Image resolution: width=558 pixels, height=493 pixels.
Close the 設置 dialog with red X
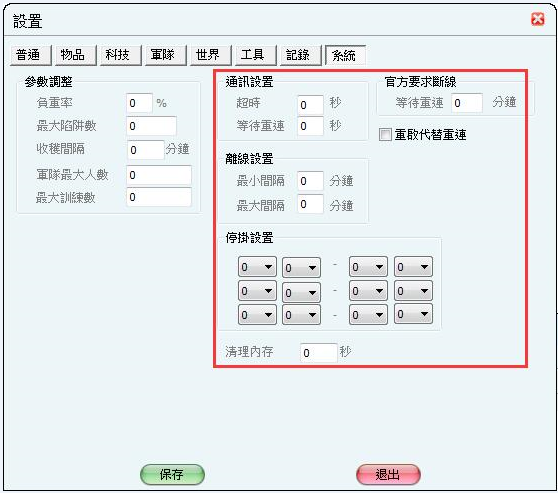pos(537,19)
